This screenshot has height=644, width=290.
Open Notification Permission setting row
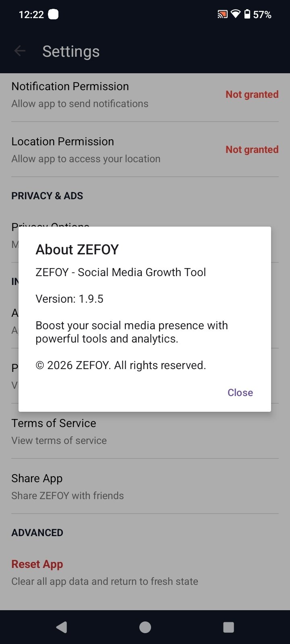pos(81,95)
